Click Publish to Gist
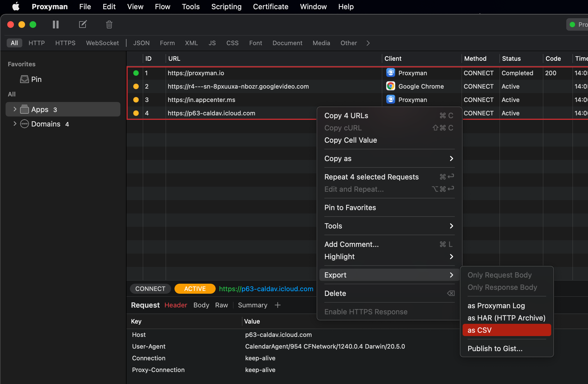Viewport: 588px width, 384px height. click(x=495, y=348)
